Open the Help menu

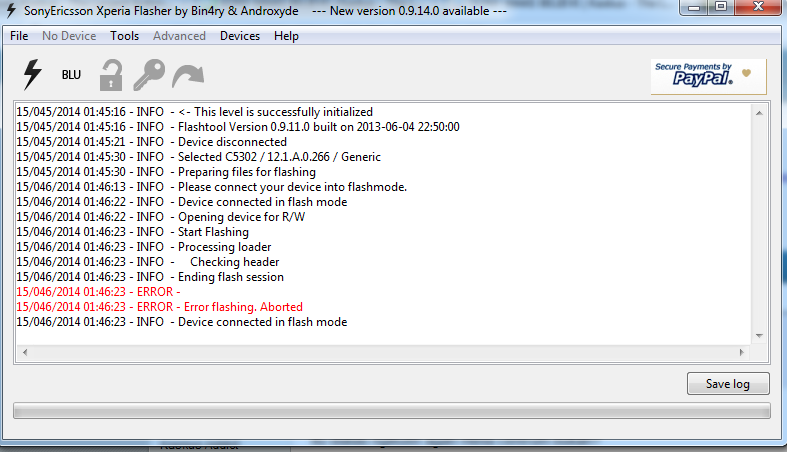(x=286, y=36)
